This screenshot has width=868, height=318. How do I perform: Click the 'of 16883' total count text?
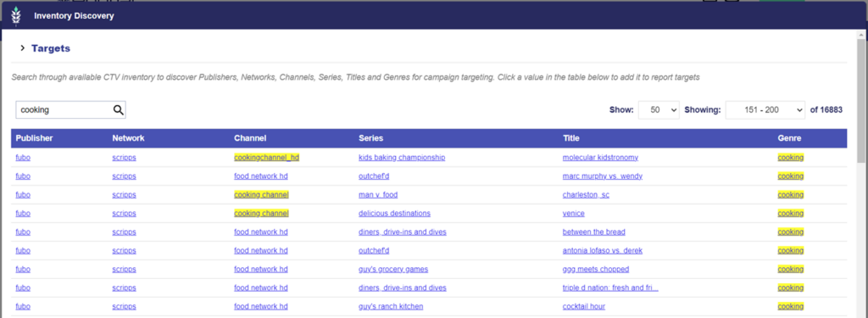pyautogui.click(x=826, y=109)
